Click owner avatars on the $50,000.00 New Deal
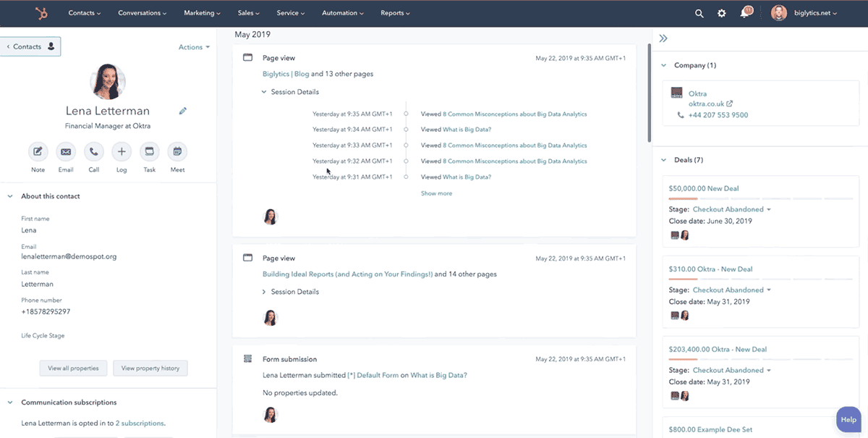Viewport: 868px width, 438px height. pos(680,235)
